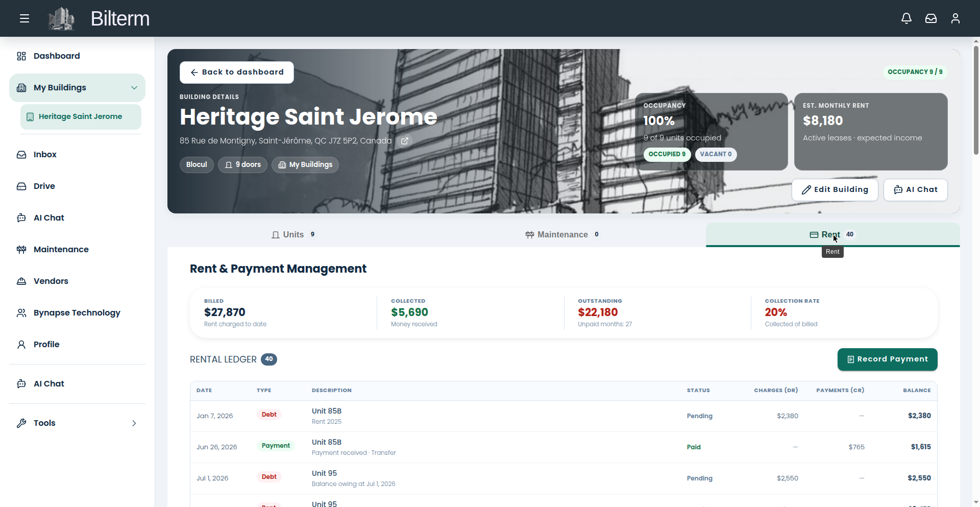Click the Profile sidebar item
The width and height of the screenshot is (980, 507).
point(77,345)
